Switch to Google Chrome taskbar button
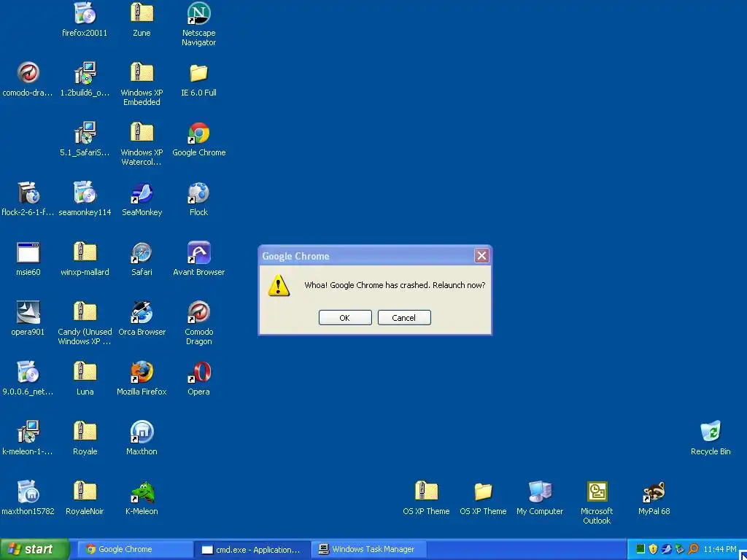Screen dimensions: 747x560 (134, 550)
